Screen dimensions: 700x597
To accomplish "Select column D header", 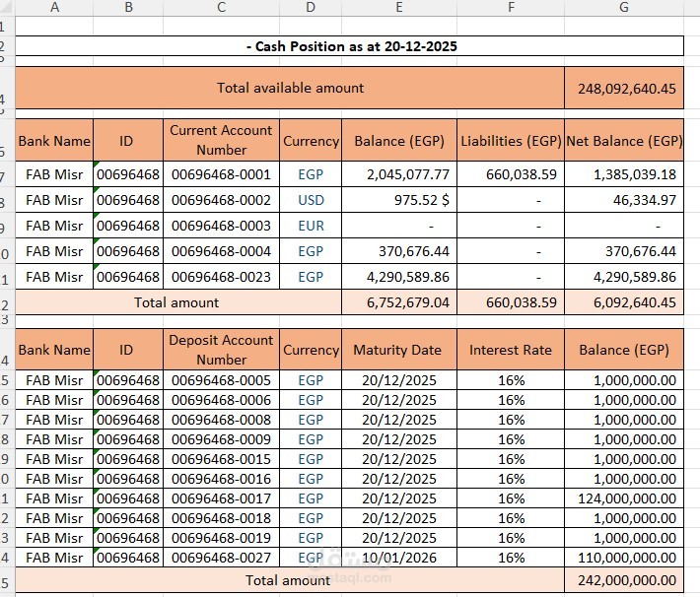I will (311, 7).
